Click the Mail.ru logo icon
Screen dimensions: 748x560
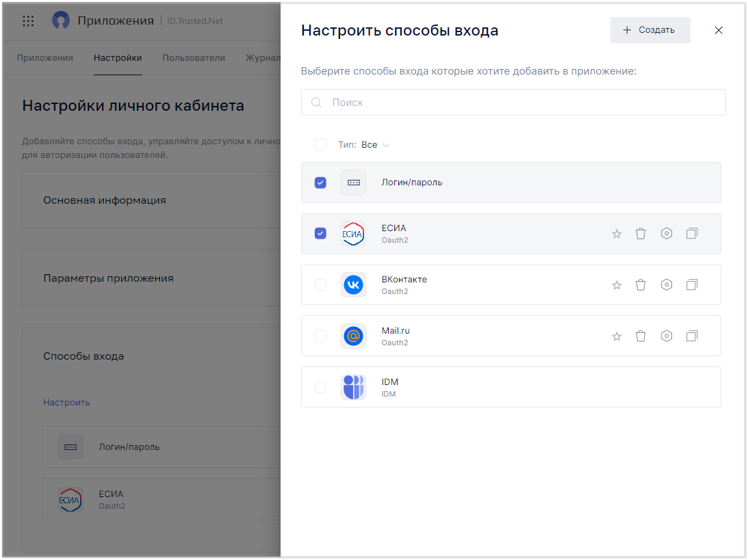click(353, 336)
